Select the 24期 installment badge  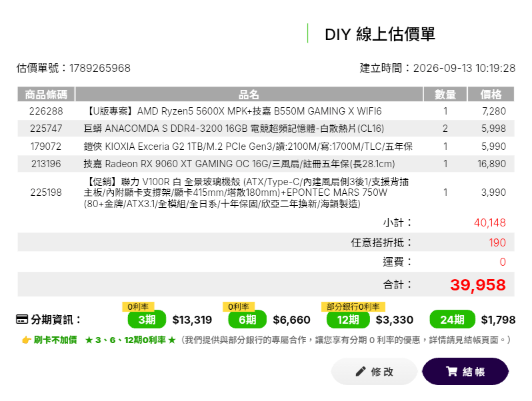pos(452,319)
